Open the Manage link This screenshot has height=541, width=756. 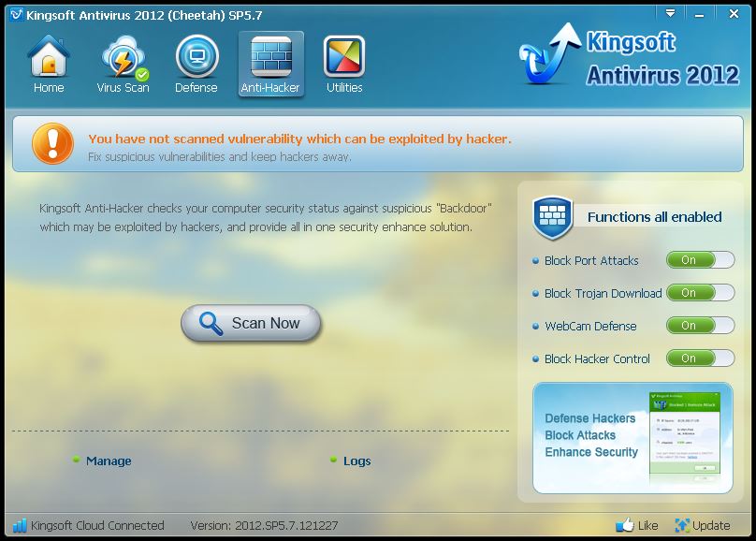(109, 461)
